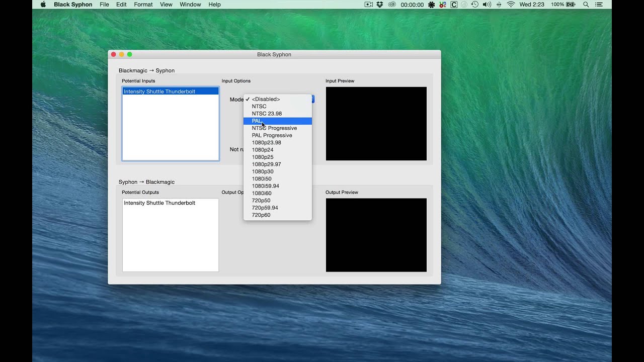Open the Bluetooth menu

click(x=499, y=5)
